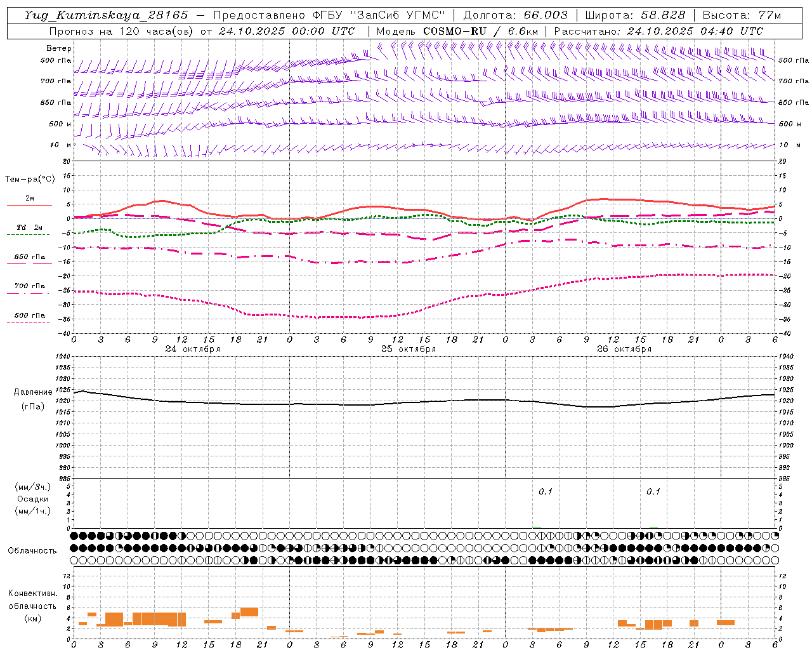Select the provider text ФГБУ "ЗапСиб УГМС"
This screenshot has height=650, width=812.
379,15
